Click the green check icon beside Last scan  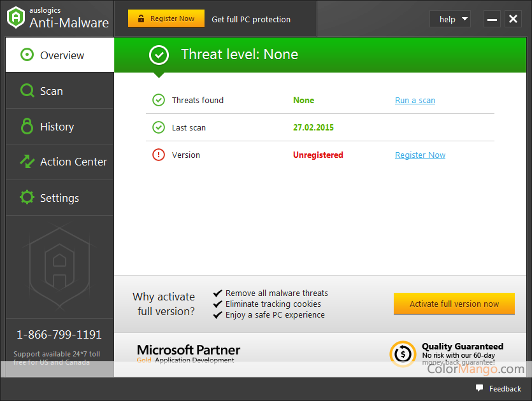tap(159, 127)
